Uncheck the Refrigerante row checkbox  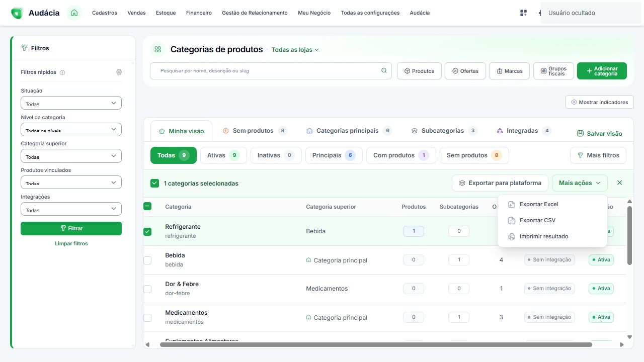[x=147, y=232]
